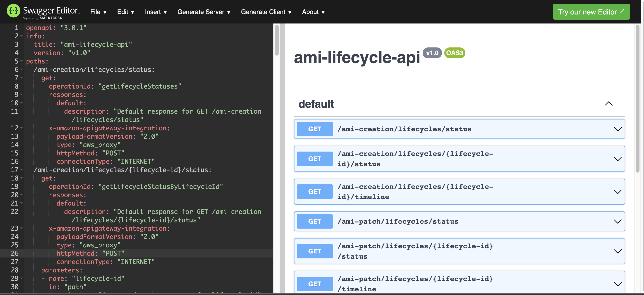Click version "v1.0" on line 4
The height and width of the screenshot is (295, 644).
pos(62,53)
